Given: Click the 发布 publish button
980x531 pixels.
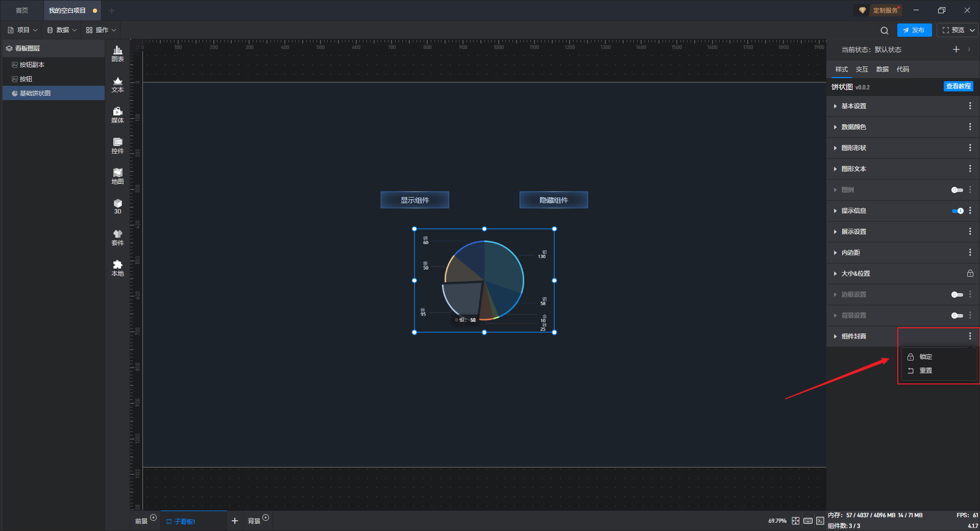Looking at the screenshot, I should click(914, 30).
